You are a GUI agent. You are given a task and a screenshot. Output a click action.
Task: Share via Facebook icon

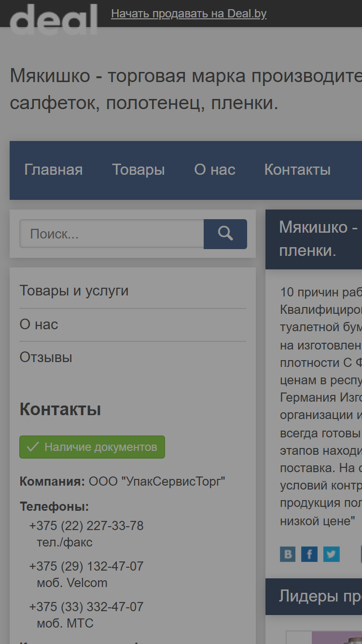pyautogui.click(x=309, y=554)
